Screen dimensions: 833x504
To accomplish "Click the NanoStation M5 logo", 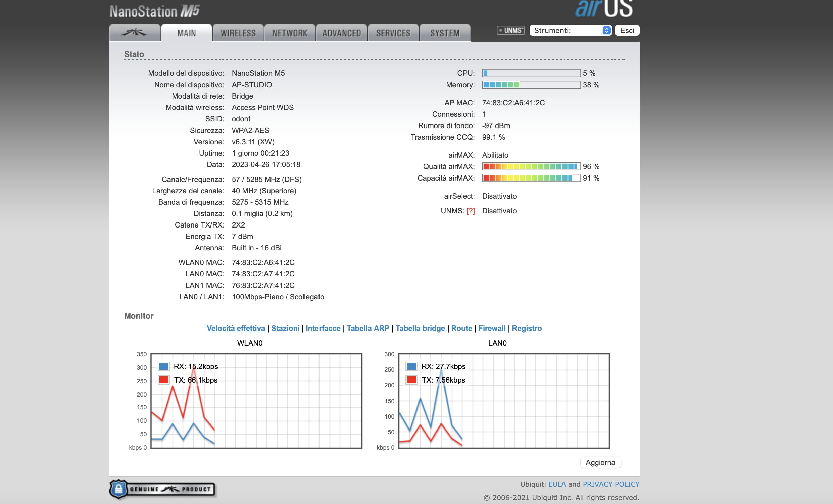I will coord(154,11).
